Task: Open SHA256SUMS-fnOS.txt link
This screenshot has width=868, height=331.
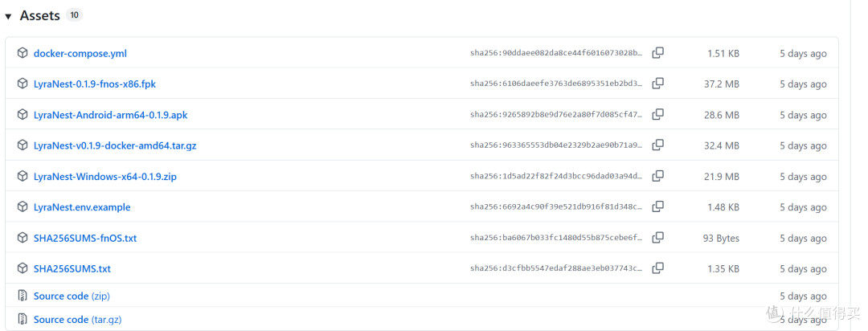Action: click(85, 238)
